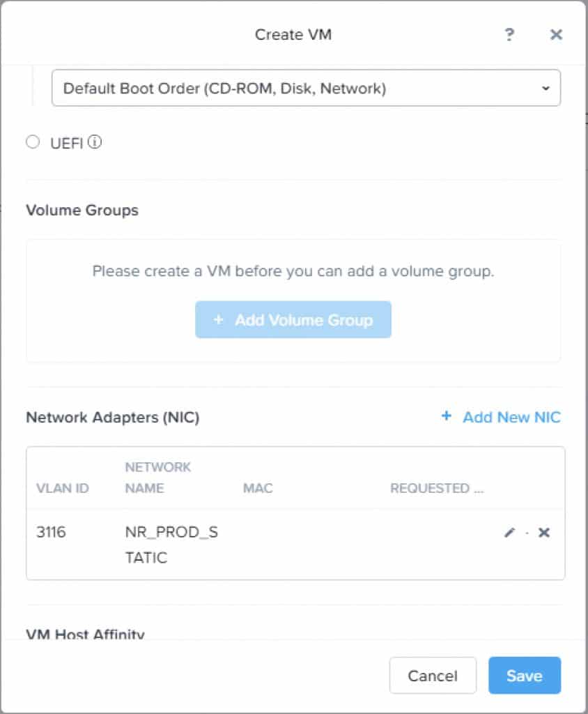Save the new VM
This screenshot has height=714, width=588.
pyautogui.click(x=525, y=675)
